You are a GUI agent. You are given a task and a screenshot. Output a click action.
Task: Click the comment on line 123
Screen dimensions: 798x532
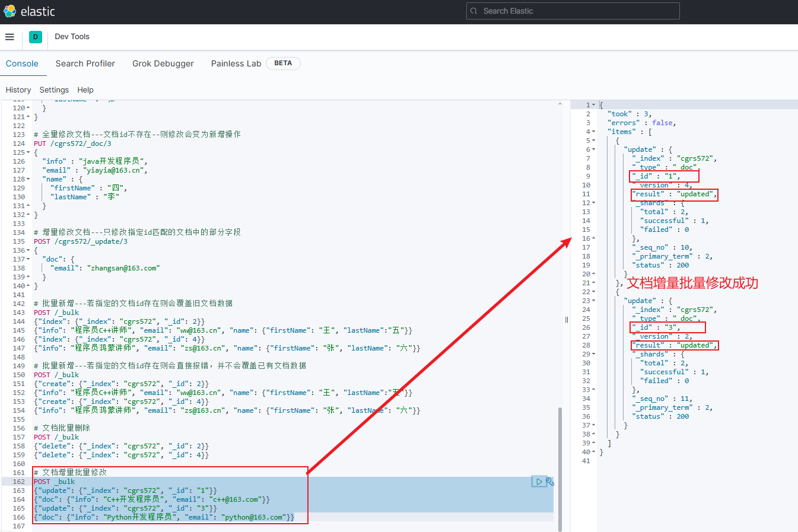tap(137, 135)
